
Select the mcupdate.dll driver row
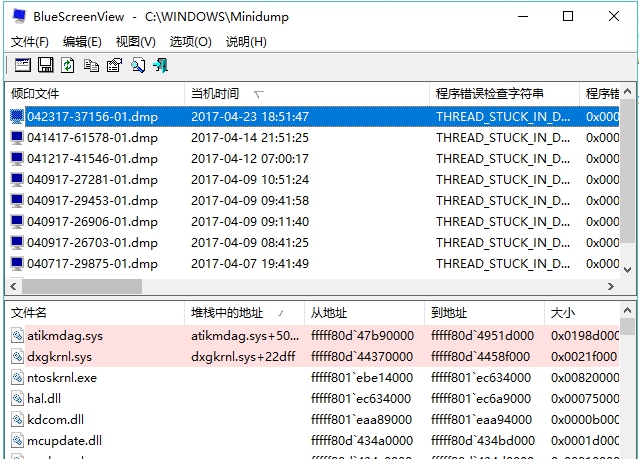(x=312, y=440)
